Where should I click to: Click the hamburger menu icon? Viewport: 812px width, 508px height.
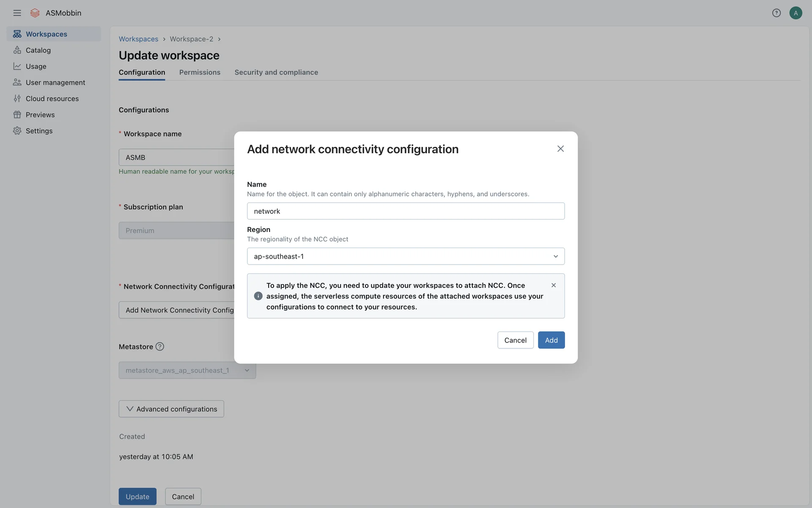[x=17, y=13]
